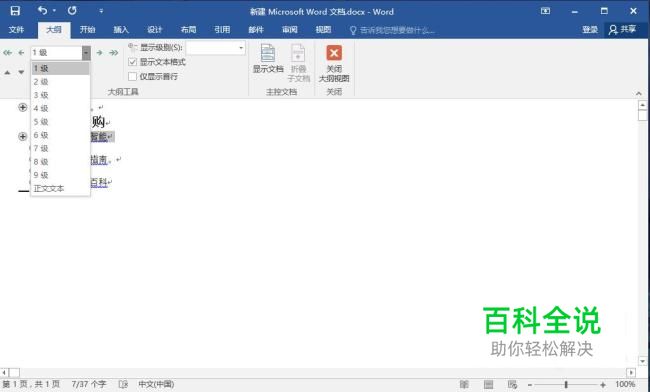The image size is (650, 392).
Task: Switch to the 大纲 tab
Action: coord(54,30)
